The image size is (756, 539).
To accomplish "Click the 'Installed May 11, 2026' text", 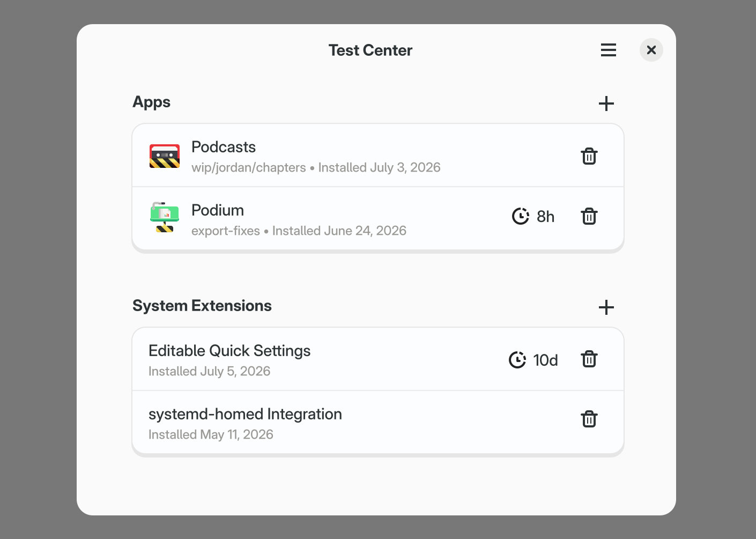I will click(211, 434).
